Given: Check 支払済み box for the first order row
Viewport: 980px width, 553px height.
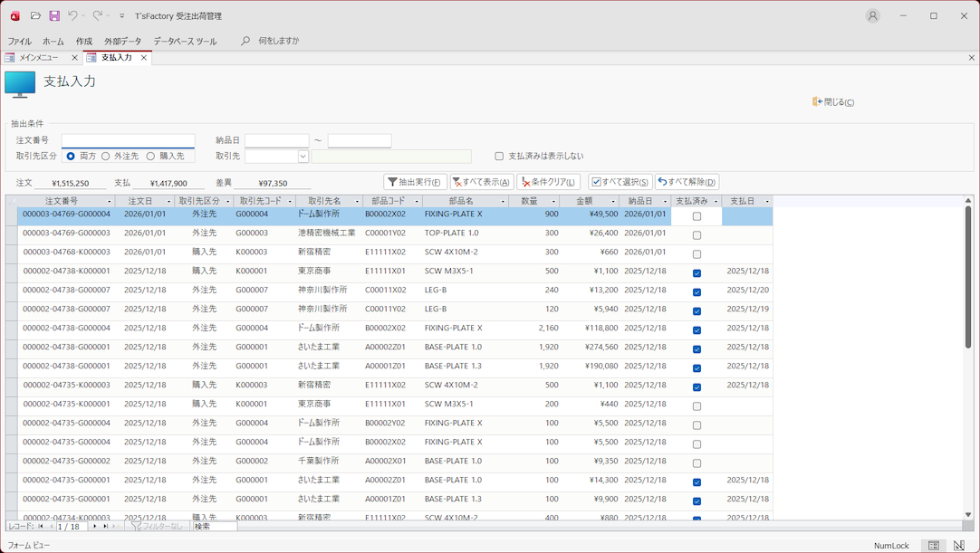Looking at the screenshot, I should click(697, 216).
